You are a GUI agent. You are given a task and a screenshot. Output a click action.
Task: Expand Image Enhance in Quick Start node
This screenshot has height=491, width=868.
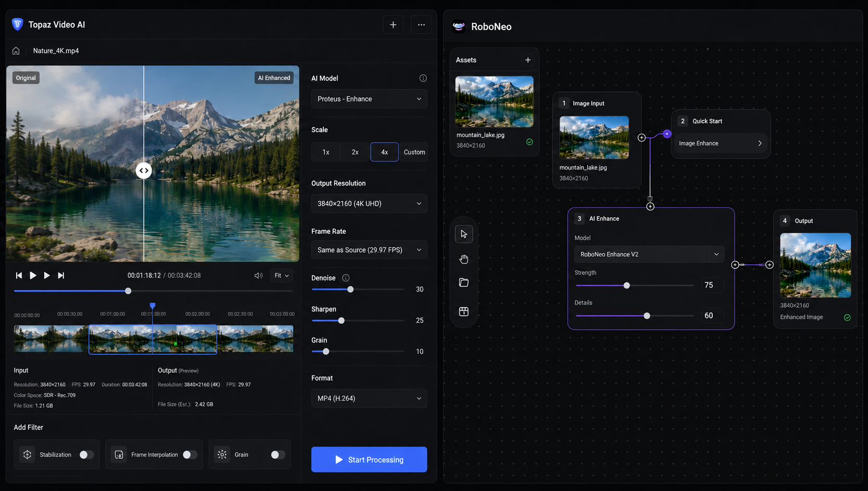pos(721,143)
